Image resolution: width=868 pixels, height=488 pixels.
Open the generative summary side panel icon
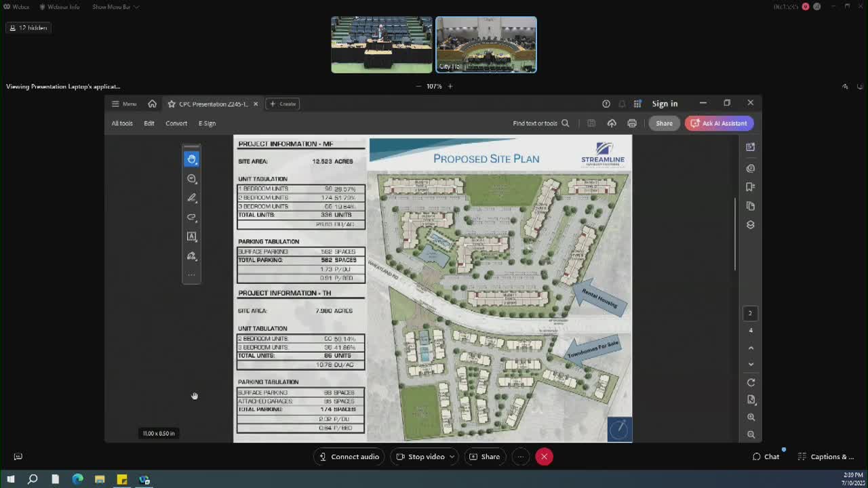pyautogui.click(x=751, y=147)
